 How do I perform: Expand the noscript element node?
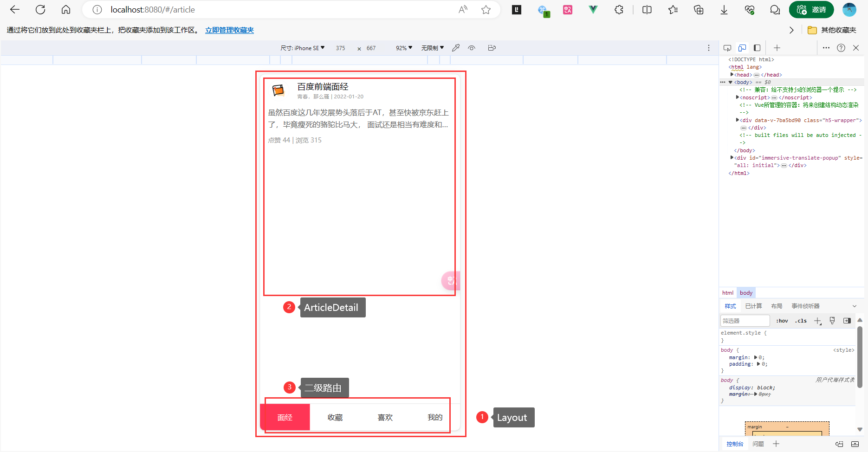pos(738,97)
